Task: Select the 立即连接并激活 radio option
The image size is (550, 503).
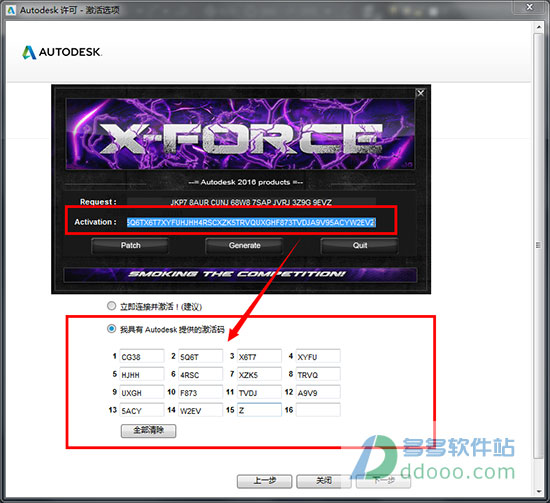Action: (x=111, y=306)
